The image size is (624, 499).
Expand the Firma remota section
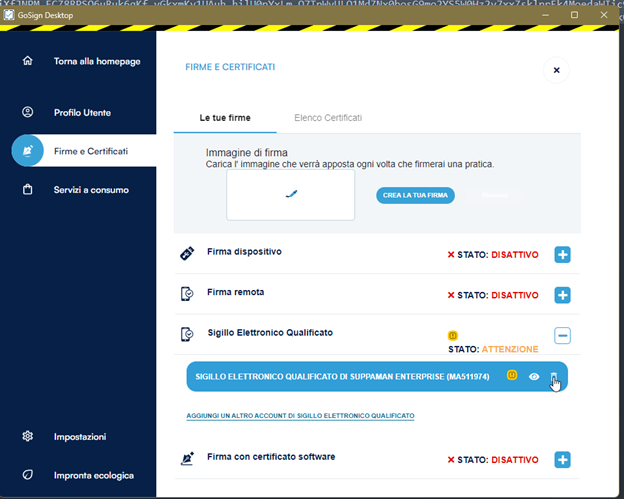pyautogui.click(x=562, y=295)
